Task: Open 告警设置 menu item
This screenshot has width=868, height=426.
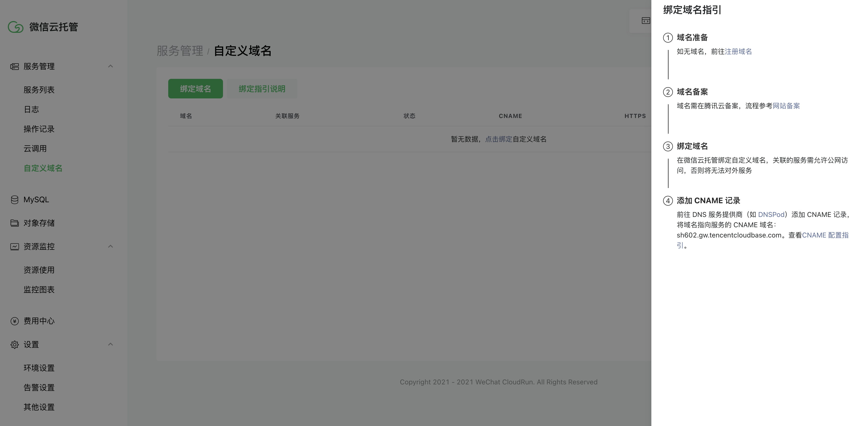Action: 39,388
